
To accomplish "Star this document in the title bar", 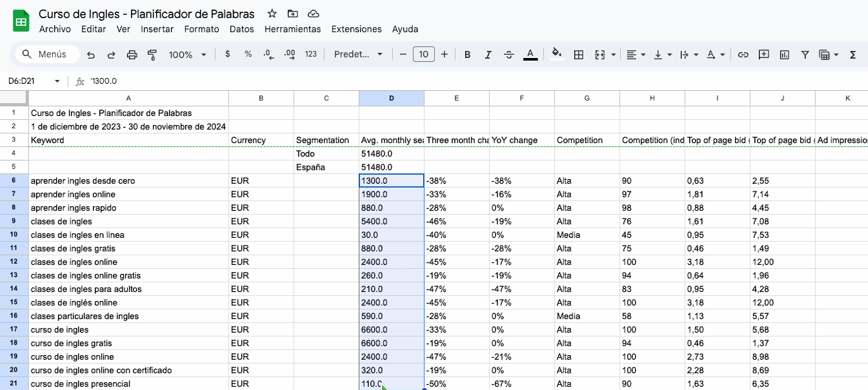I will (x=272, y=14).
